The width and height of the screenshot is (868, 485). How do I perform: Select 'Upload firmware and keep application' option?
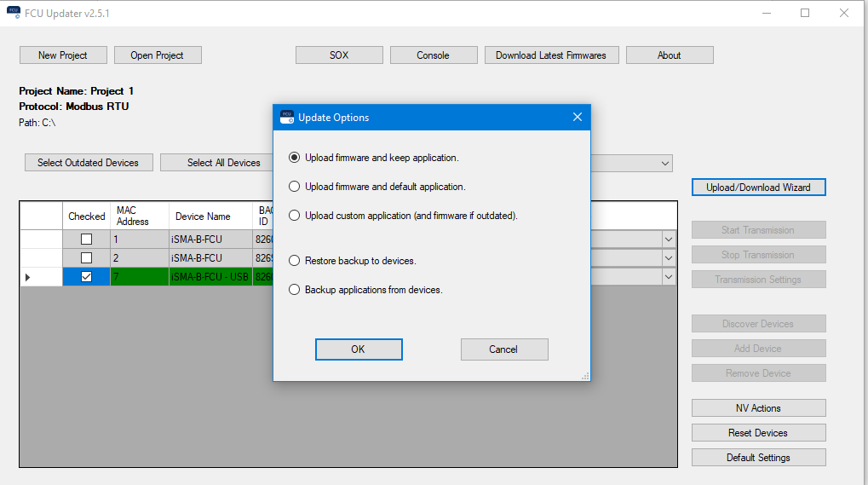tap(295, 158)
